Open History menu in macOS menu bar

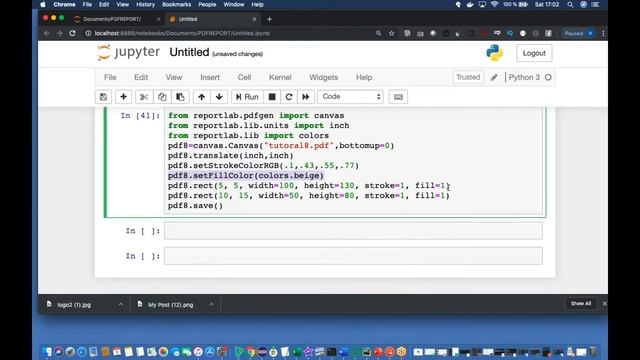point(145,4)
